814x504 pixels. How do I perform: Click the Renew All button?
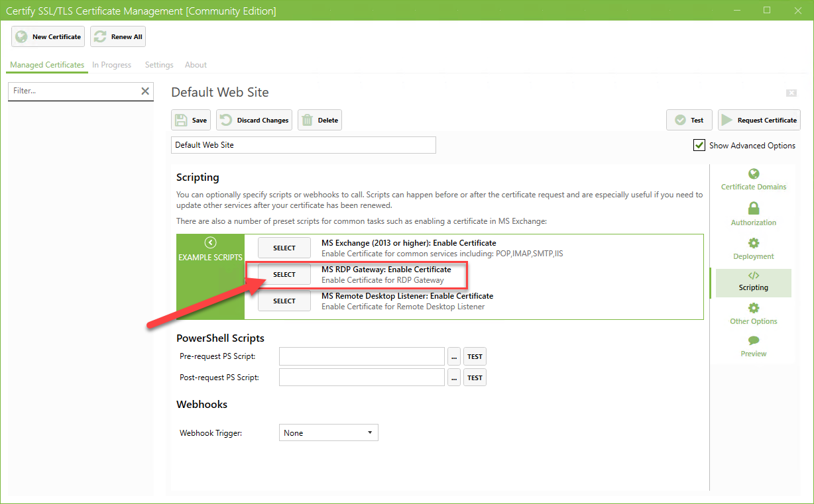[x=118, y=36]
